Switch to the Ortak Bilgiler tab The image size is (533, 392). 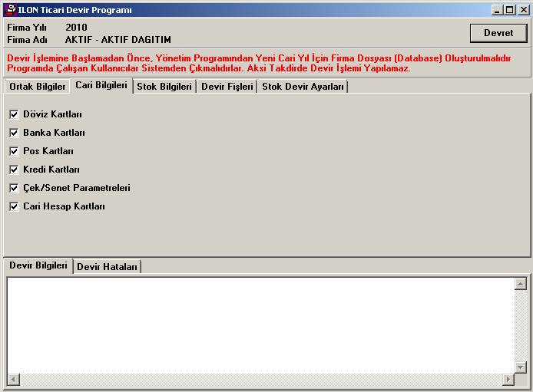[x=38, y=87]
